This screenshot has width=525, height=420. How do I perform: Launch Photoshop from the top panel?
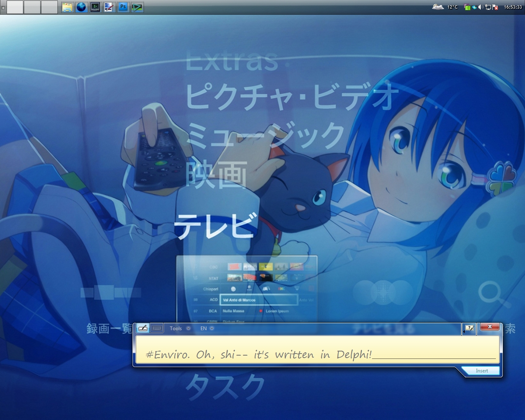click(x=123, y=7)
